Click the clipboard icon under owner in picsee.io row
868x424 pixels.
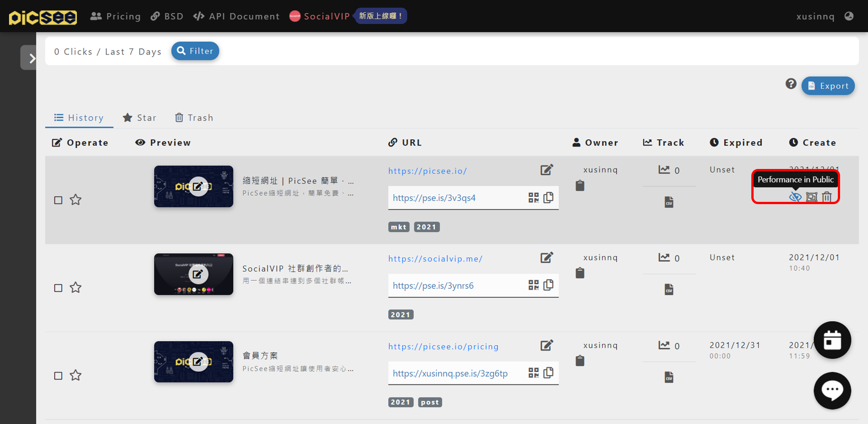[580, 185]
